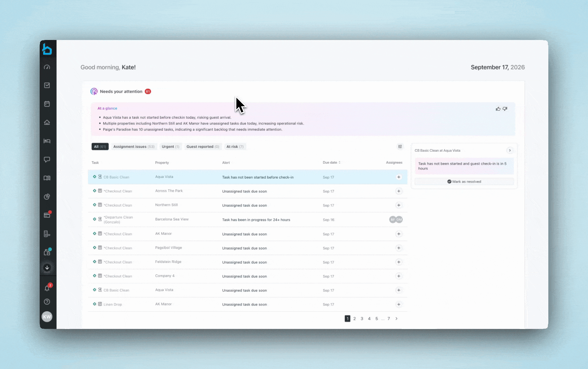This screenshot has height=369, width=588.
Task: Click the assignee avatars on Barcelona Sea View row
Action: click(396, 220)
